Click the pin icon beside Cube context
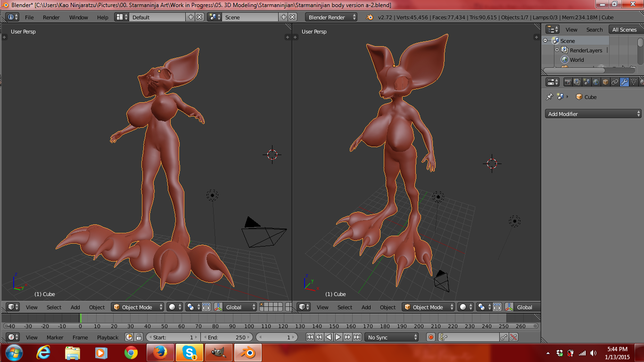Image resolution: width=644 pixels, height=362 pixels. [x=549, y=97]
